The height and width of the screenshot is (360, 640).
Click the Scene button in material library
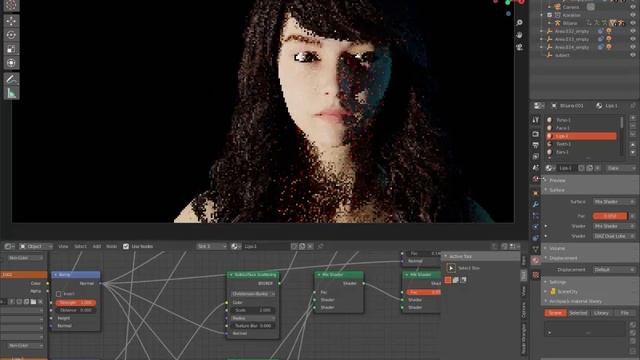pyautogui.click(x=555, y=313)
